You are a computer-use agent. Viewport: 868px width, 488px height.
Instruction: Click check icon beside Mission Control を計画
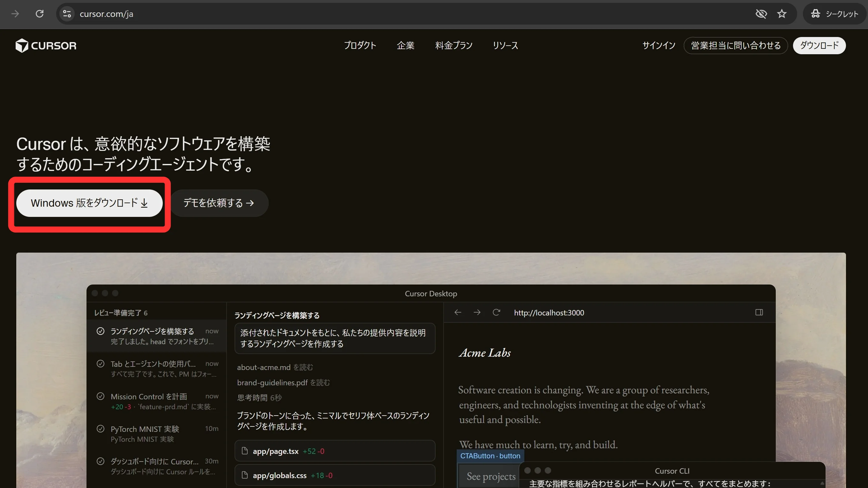[x=101, y=396]
